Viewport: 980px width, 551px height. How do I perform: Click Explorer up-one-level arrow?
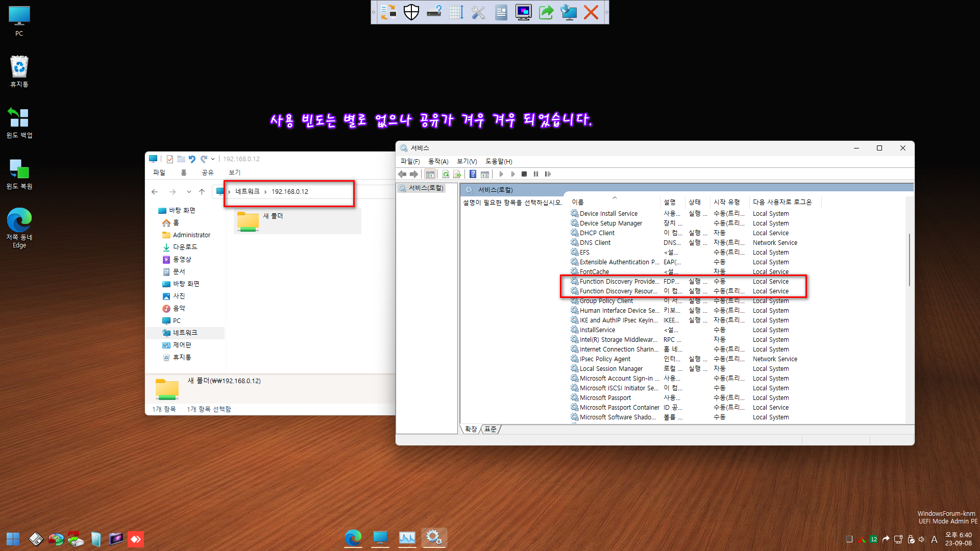(x=202, y=192)
